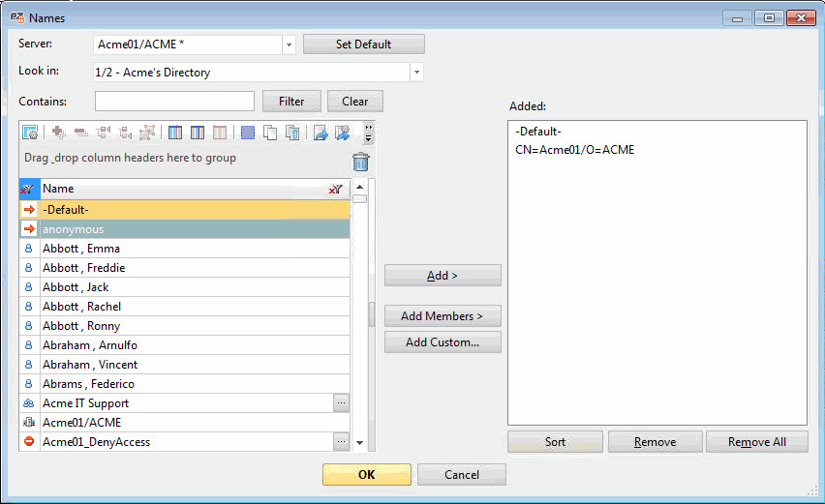
Task: Open ellipsis button on Acme IT Support row
Action: pos(341,403)
